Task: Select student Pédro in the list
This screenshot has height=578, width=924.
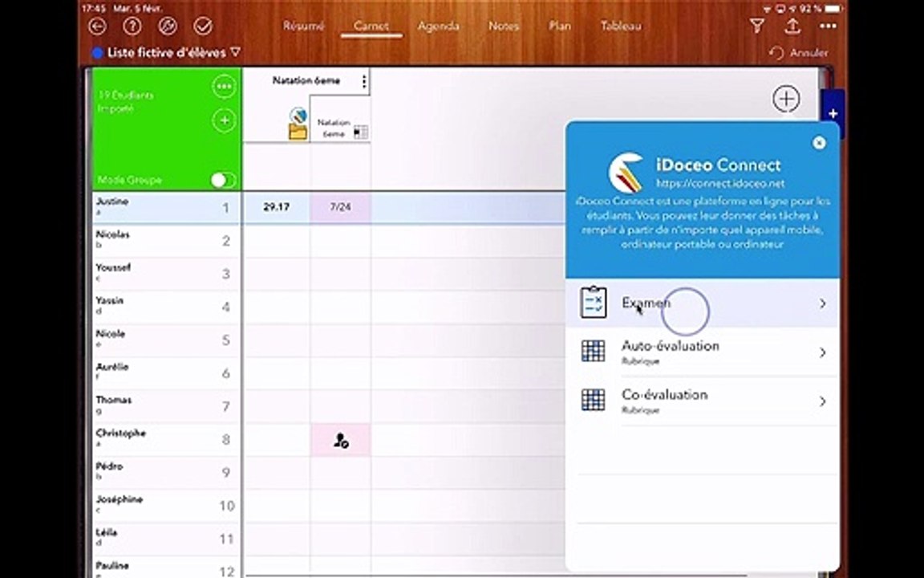Action: coord(166,472)
